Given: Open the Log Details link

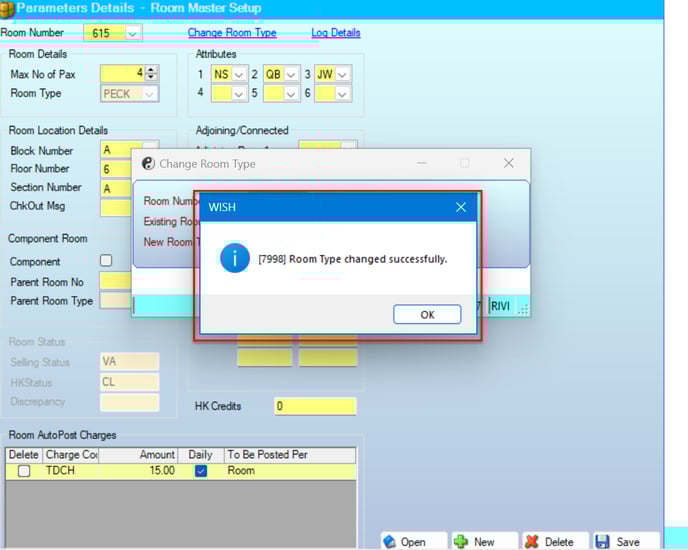Looking at the screenshot, I should click(335, 33).
